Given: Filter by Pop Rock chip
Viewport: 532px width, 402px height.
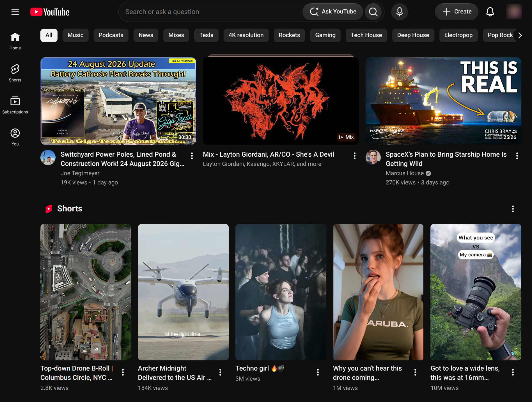Looking at the screenshot, I should pos(500,35).
